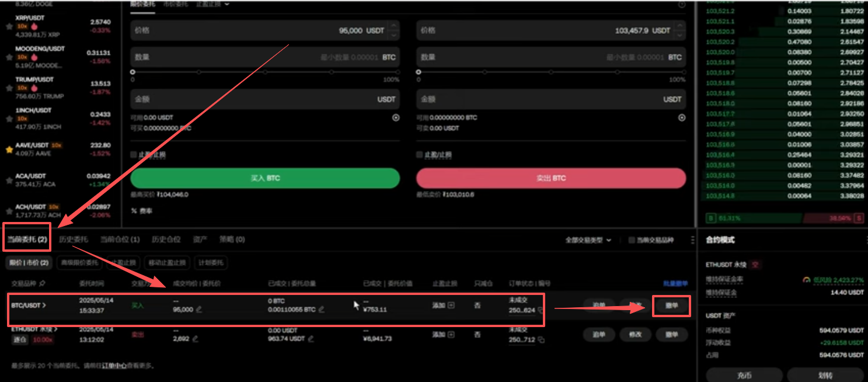Open the current positions (1) tab
Viewport: 868px width, 382px height.
(120, 239)
